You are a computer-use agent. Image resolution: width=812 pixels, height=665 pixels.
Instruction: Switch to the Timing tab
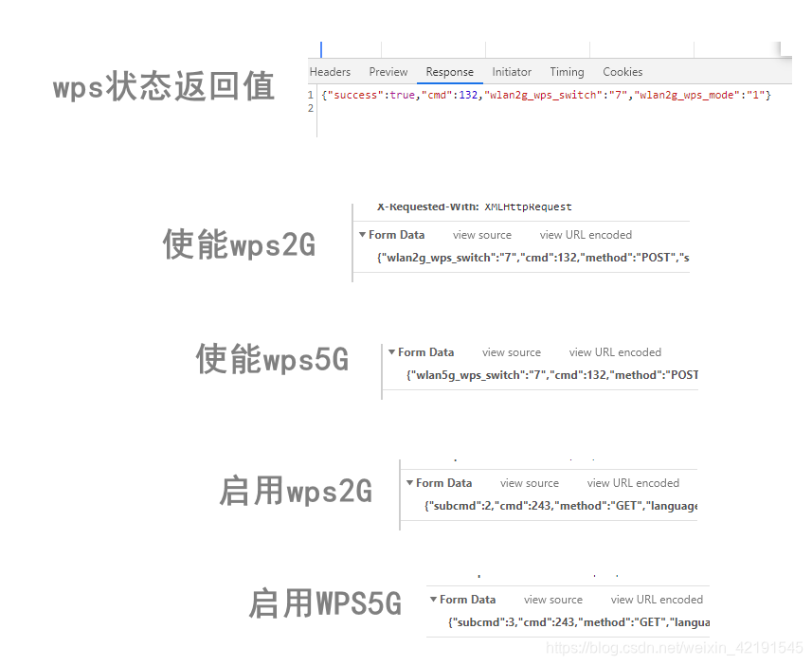[567, 71]
